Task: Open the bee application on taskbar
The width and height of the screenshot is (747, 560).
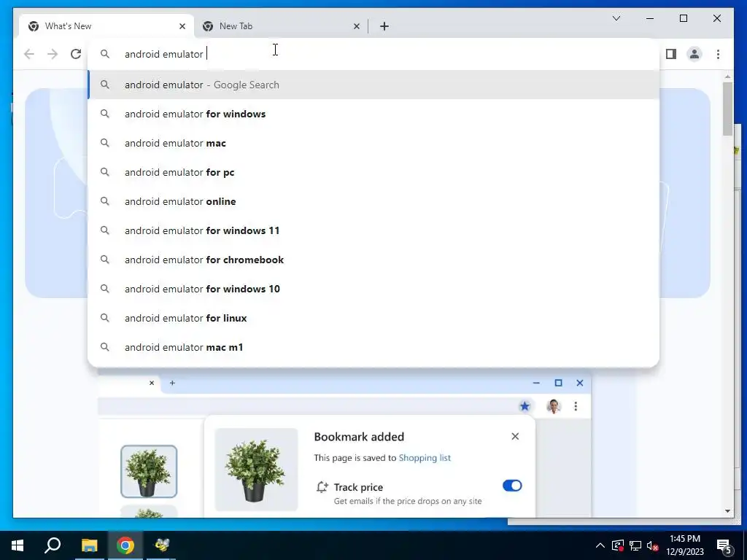Action: click(161, 545)
